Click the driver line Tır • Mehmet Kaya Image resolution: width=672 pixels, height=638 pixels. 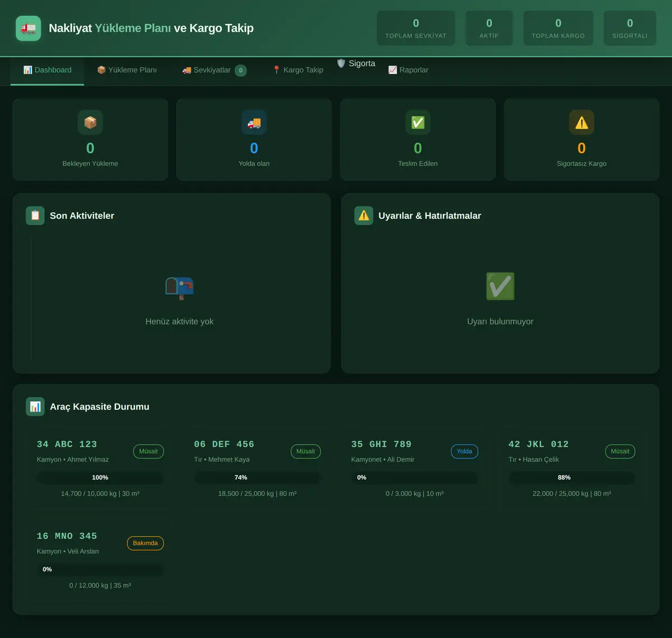222,459
